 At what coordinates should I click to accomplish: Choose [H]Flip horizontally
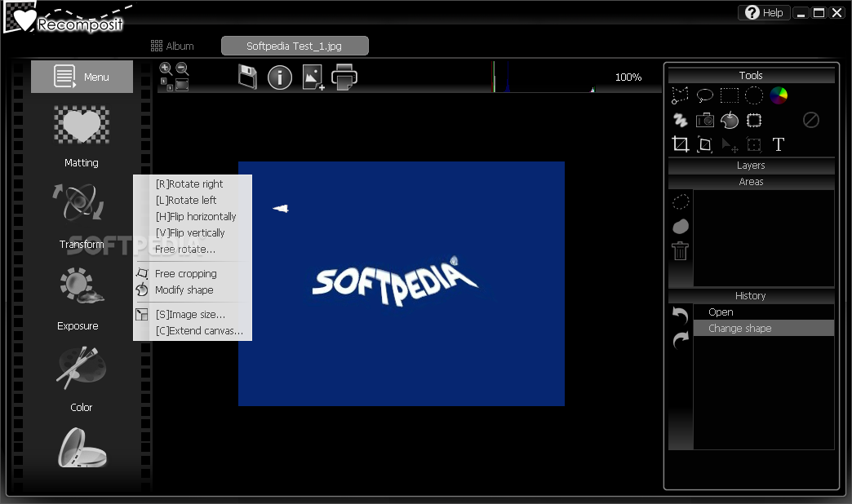tap(193, 217)
